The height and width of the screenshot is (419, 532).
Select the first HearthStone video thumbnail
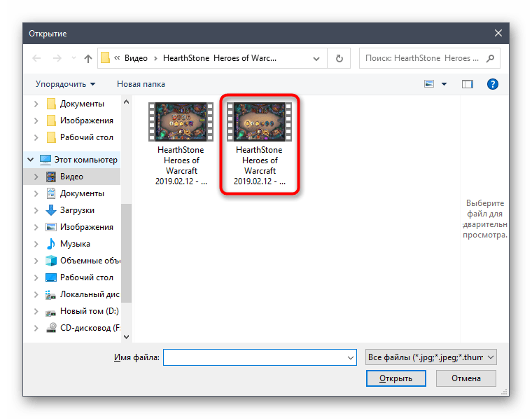(x=181, y=122)
